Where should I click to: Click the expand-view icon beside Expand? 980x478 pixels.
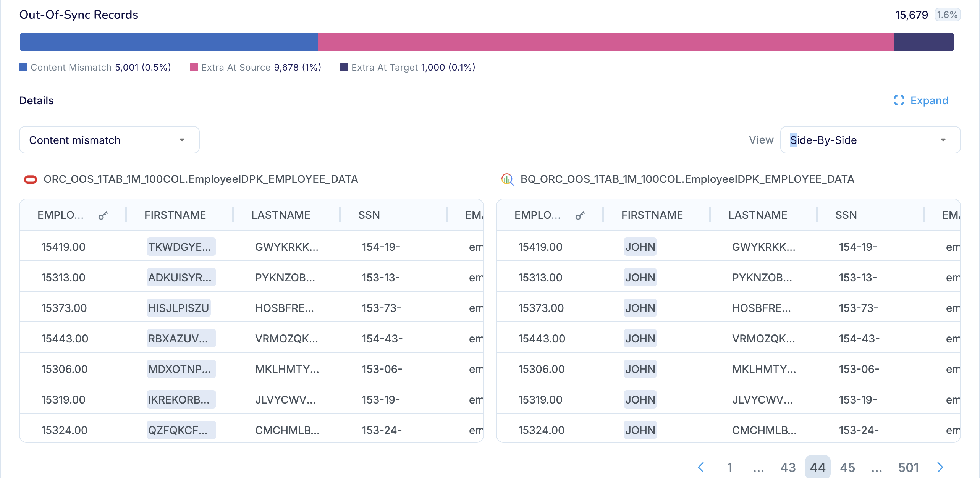(899, 100)
